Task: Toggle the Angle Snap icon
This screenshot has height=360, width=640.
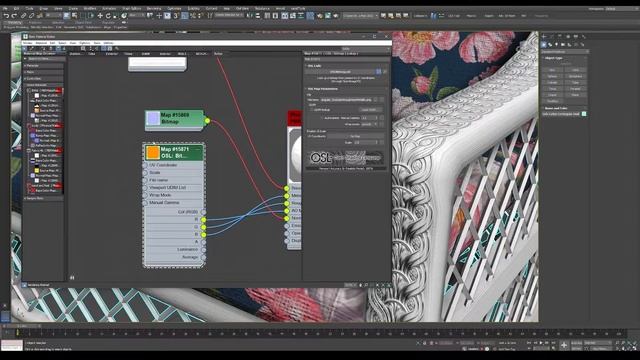Action: [185, 16]
